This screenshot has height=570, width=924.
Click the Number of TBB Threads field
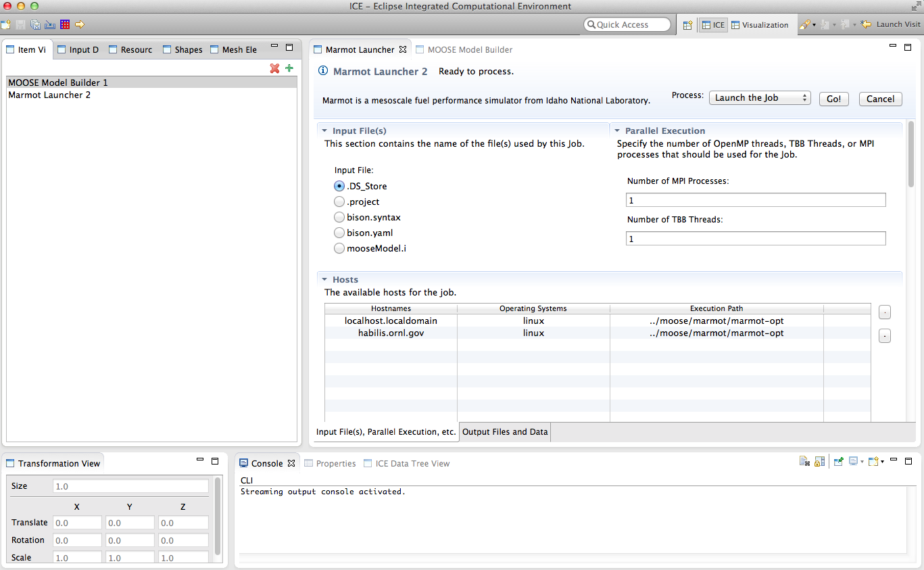(756, 239)
